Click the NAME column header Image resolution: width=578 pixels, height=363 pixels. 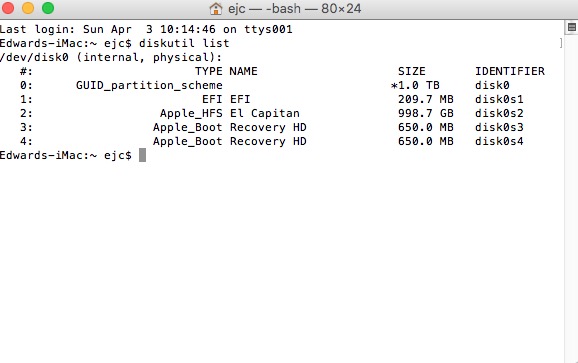tap(243, 71)
